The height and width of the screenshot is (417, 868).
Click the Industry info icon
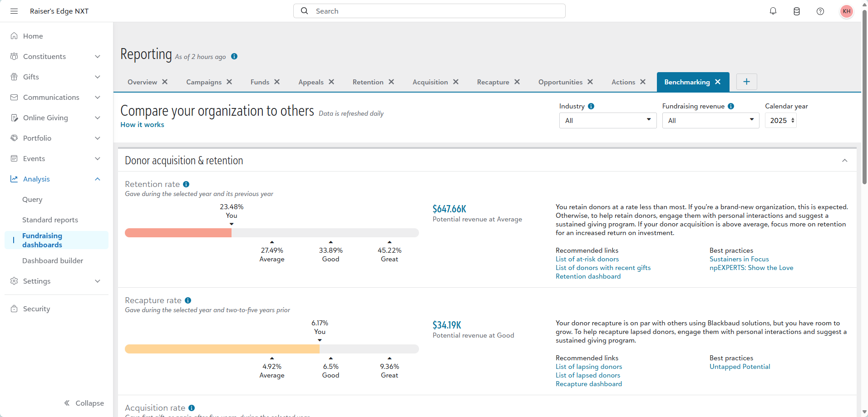pos(591,106)
